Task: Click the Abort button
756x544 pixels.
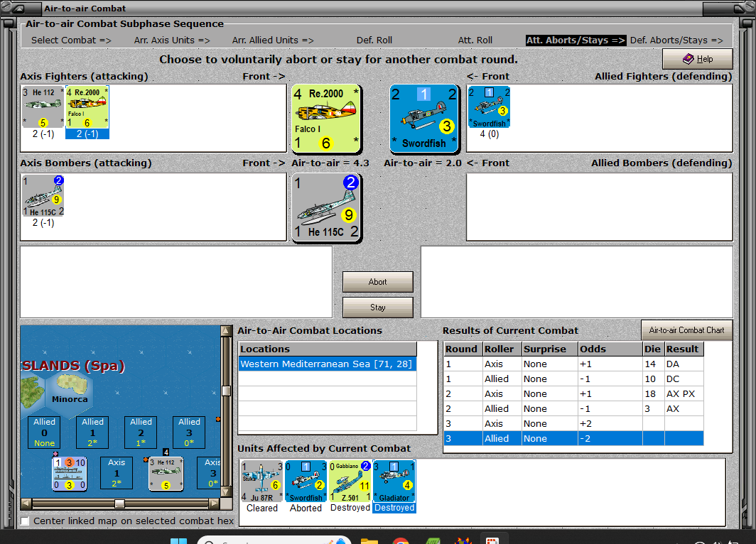Action: 377,282
